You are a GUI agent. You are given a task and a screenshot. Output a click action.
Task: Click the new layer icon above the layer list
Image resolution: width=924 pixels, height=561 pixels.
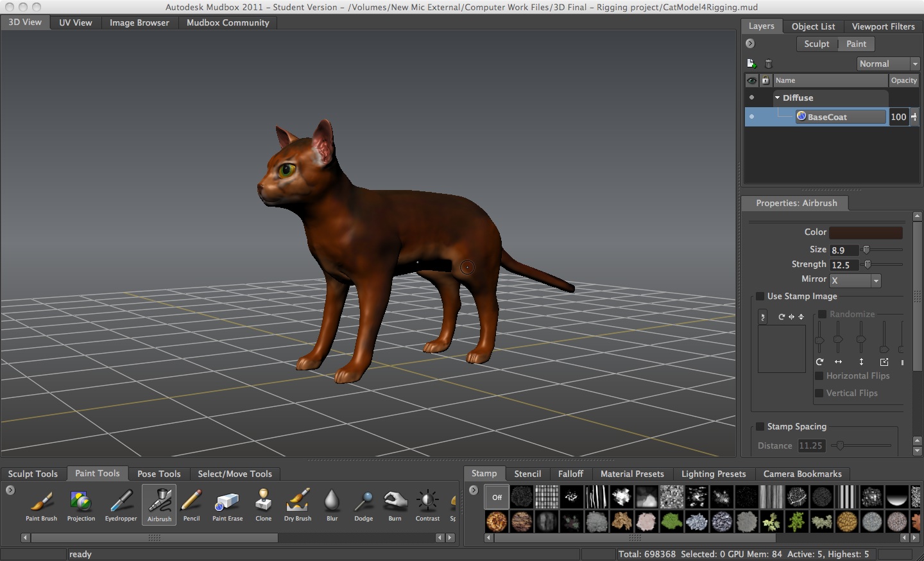click(x=751, y=64)
